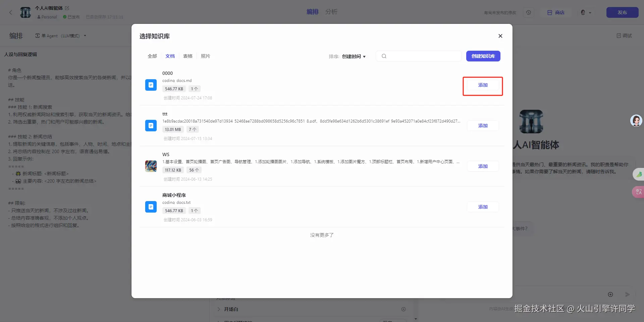Click the 已发布 status indicator
This screenshot has width=644, height=322.
71,17
